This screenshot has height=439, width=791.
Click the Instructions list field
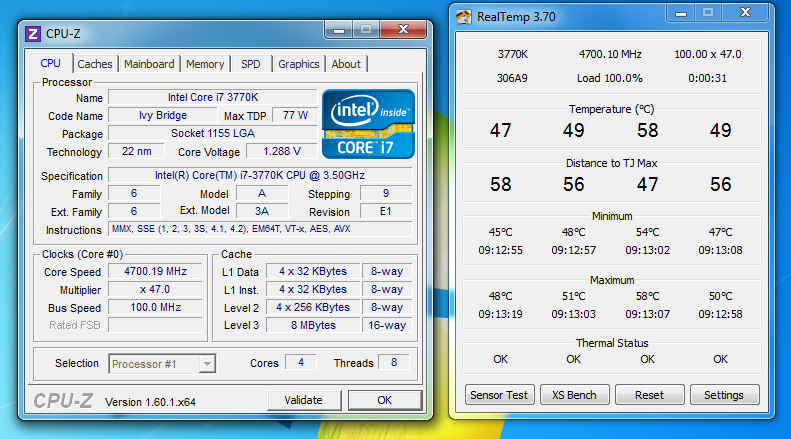point(260,229)
